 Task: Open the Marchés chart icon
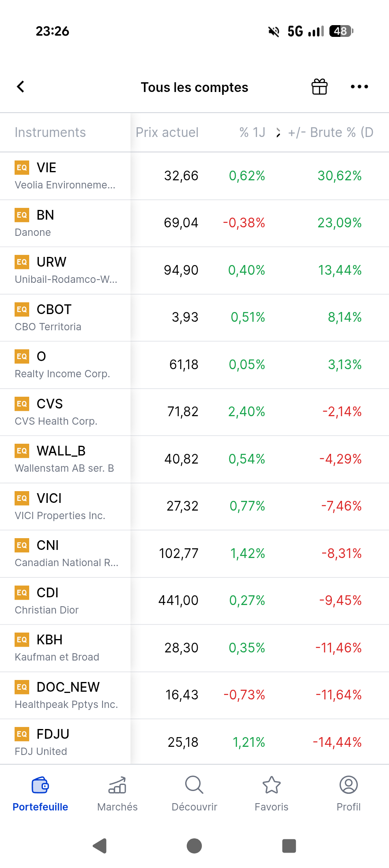(x=118, y=785)
